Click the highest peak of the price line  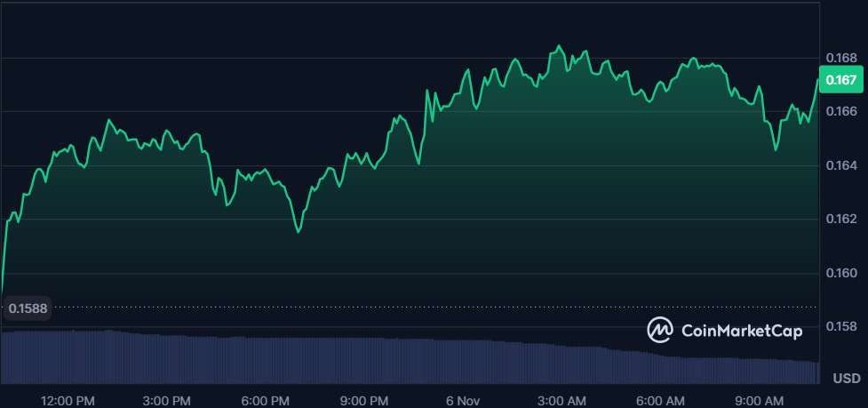click(x=559, y=45)
